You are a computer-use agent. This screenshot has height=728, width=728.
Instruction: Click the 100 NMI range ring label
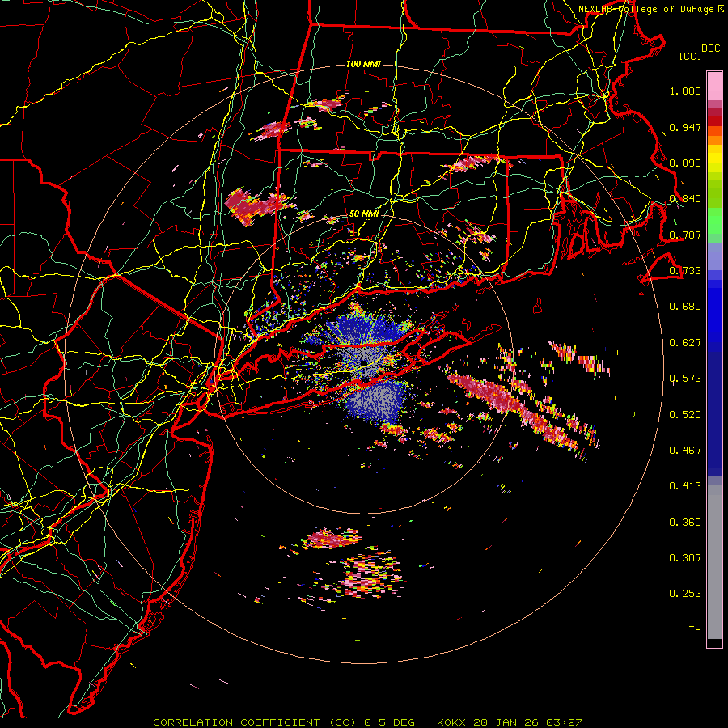point(363,64)
